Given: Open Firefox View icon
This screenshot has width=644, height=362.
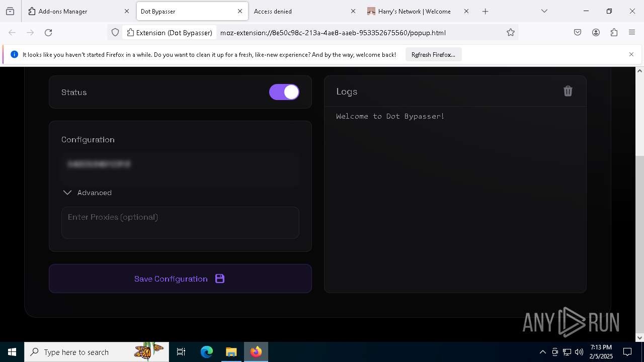Looking at the screenshot, I should 10,11.
